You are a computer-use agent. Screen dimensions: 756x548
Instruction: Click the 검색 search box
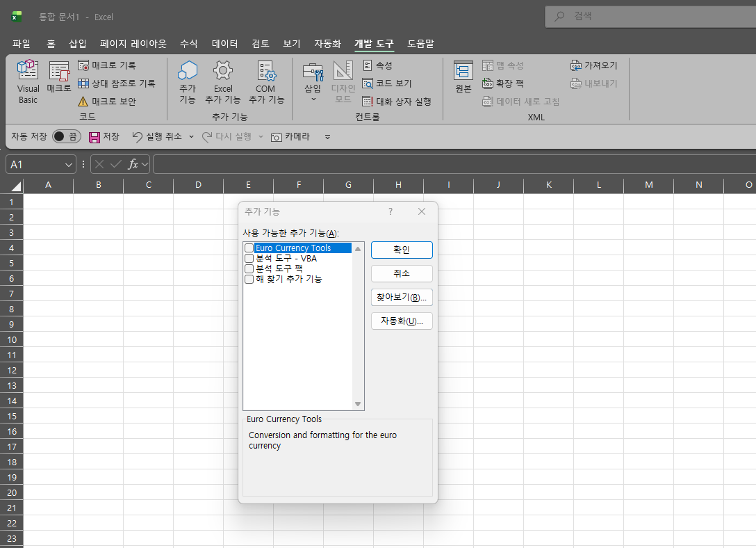pos(650,17)
